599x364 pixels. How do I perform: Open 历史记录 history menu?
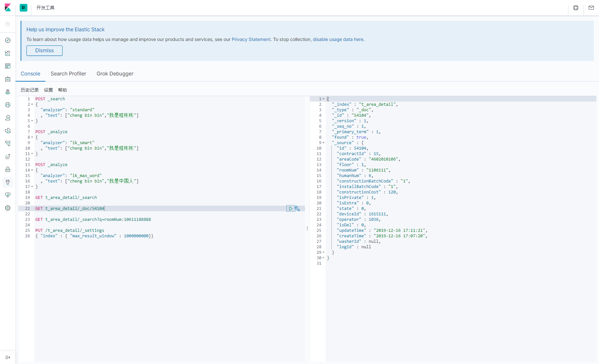coord(30,90)
